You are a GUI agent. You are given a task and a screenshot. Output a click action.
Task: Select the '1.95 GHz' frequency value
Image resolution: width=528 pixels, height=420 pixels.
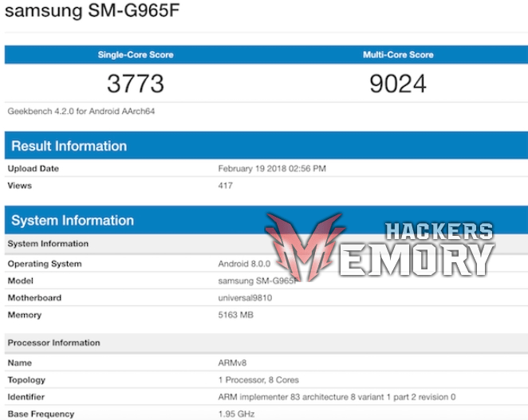point(236,414)
